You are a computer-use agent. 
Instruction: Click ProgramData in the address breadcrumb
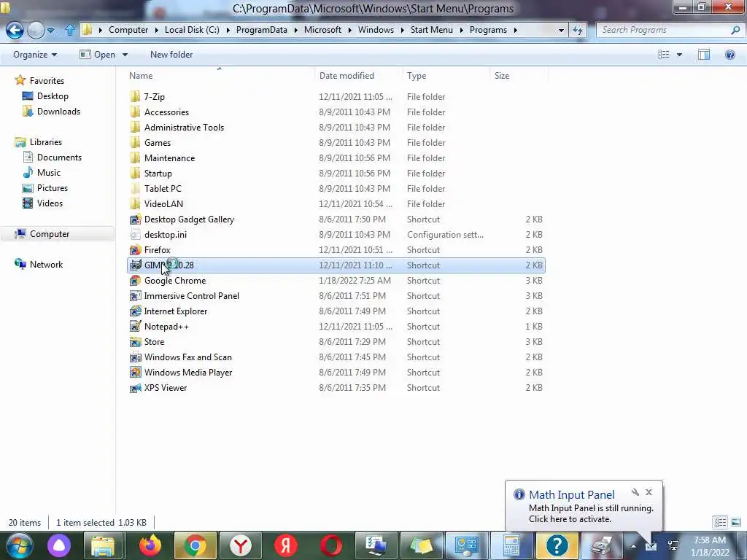(x=262, y=30)
